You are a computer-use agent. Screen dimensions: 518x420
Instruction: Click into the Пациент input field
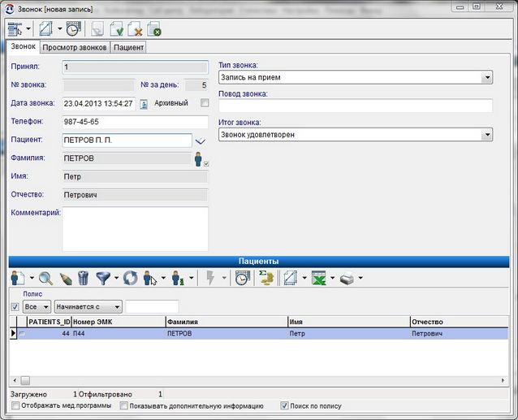coord(127,141)
